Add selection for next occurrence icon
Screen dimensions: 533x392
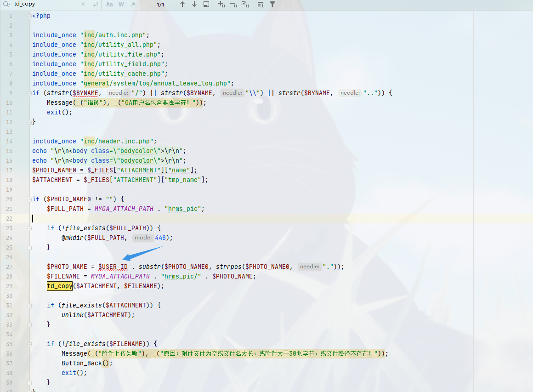click(221, 4)
